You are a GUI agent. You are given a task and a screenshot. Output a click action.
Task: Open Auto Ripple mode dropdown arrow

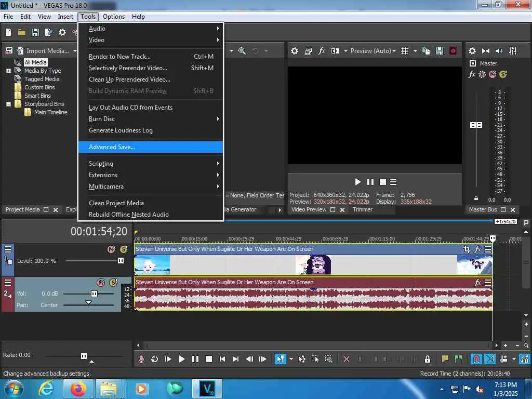tap(514, 359)
